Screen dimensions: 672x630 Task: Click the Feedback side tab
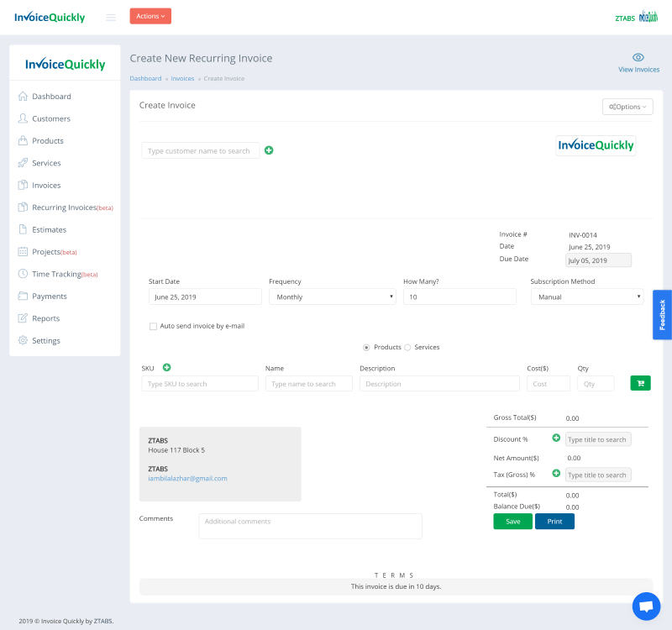click(662, 314)
